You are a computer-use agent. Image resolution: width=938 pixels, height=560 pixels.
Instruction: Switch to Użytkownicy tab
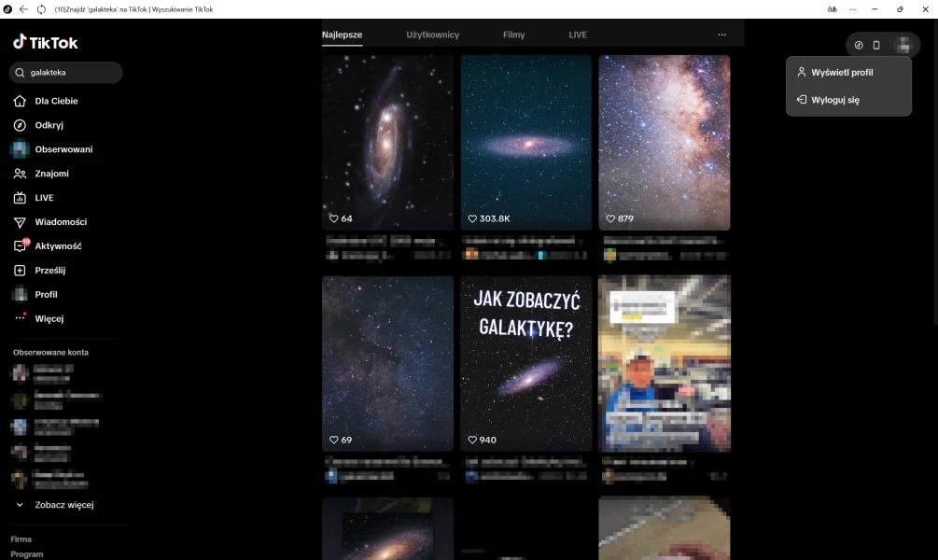tap(432, 35)
